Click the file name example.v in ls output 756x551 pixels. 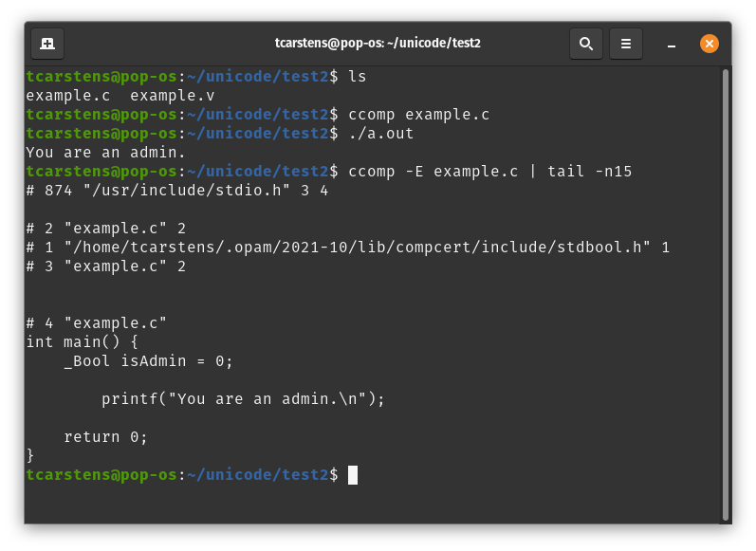tap(172, 96)
